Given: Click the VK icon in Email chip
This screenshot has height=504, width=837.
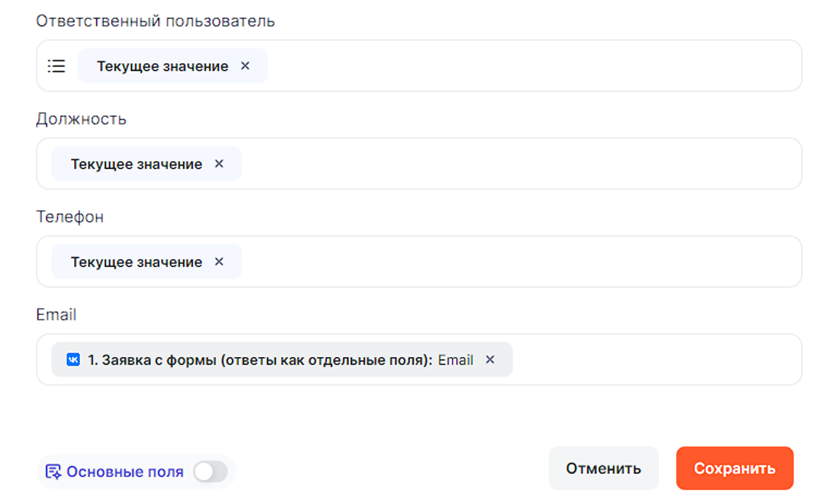Looking at the screenshot, I should pos(73,360).
